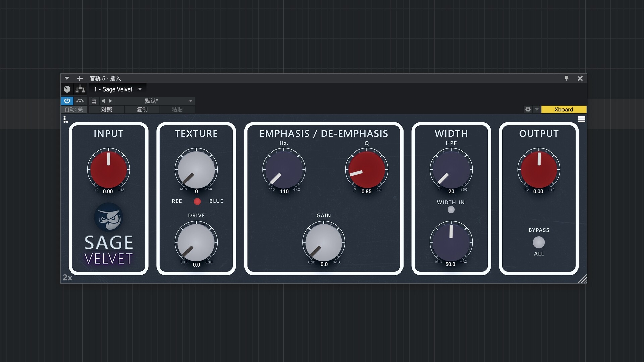
Task: Click the automation curve icon
Action: (80, 101)
